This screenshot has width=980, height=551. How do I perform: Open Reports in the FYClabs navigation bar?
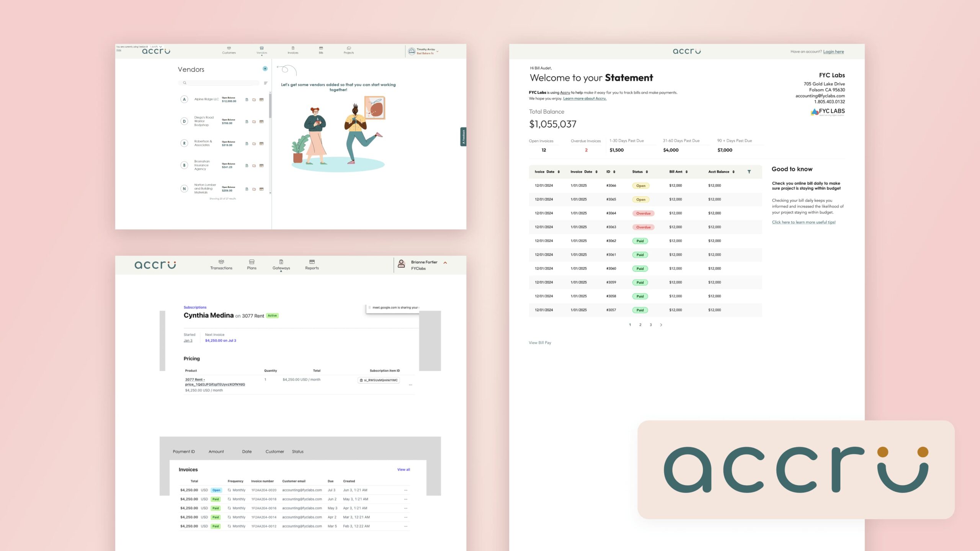click(312, 265)
